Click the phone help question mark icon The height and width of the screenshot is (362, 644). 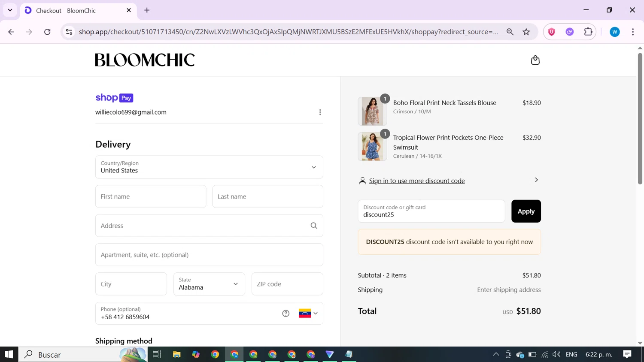(x=286, y=314)
